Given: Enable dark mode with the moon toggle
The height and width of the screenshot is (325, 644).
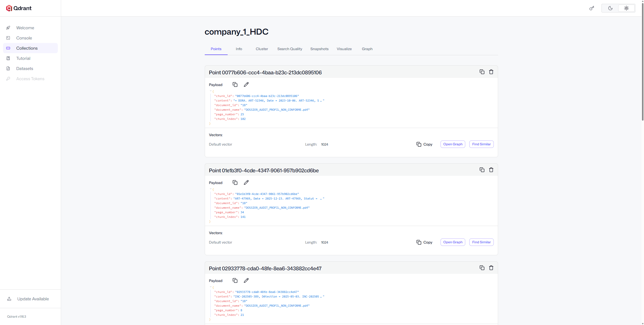Looking at the screenshot, I should click(610, 8).
